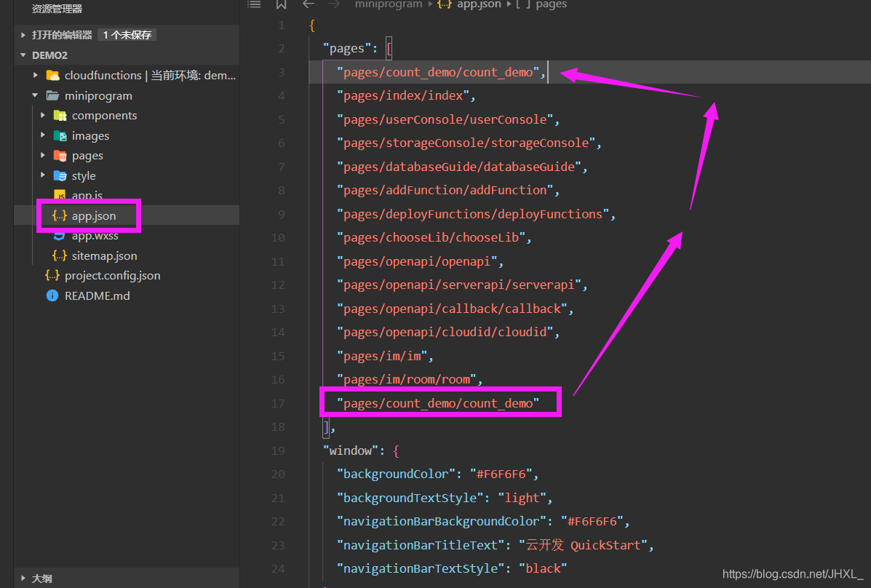Click line number 10 in the gutter
Viewport: 871px width, 588px height.
278,237
